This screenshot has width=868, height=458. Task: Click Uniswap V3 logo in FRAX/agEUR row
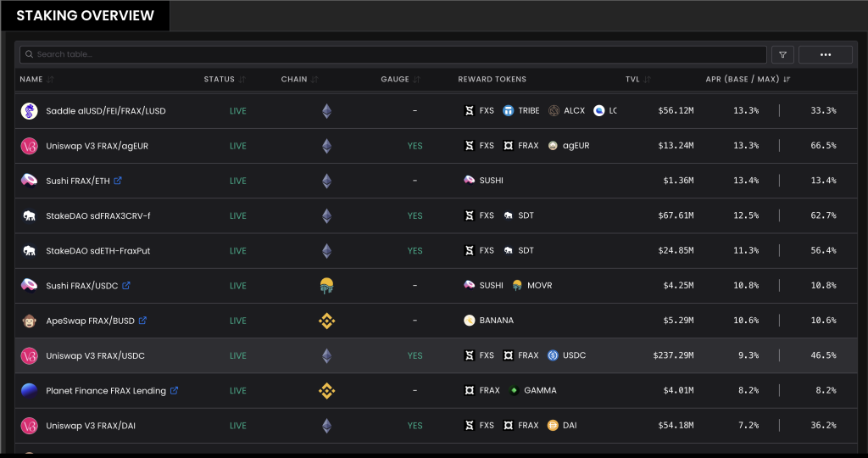click(30, 146)
